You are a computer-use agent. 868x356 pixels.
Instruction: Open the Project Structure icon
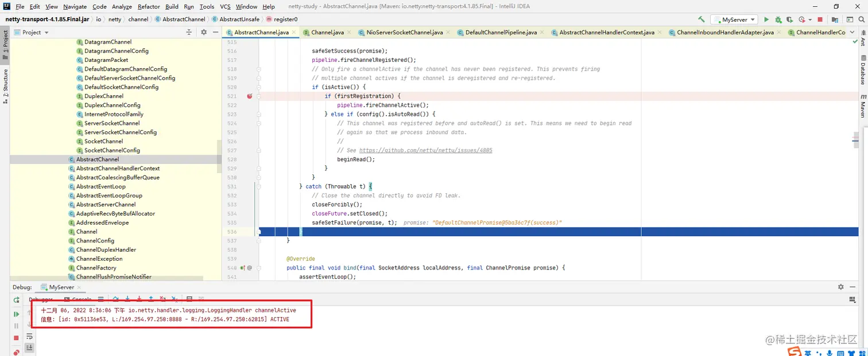point(835,19)
